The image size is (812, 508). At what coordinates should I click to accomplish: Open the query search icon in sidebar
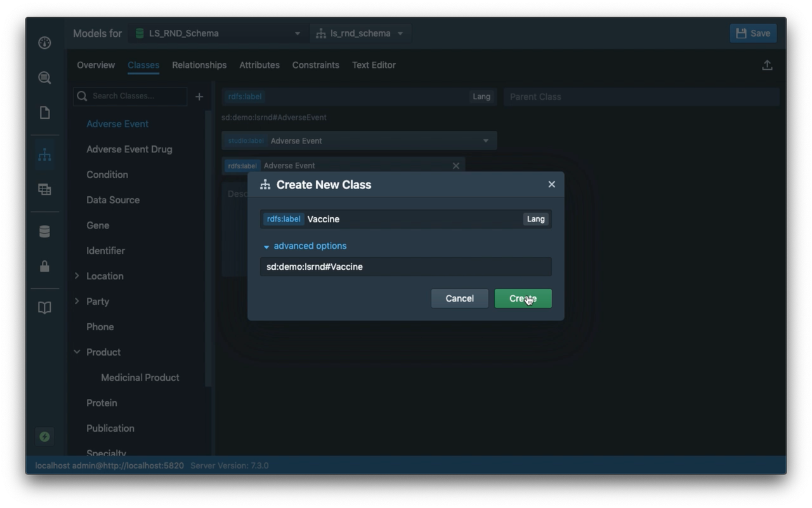(44, 78)
